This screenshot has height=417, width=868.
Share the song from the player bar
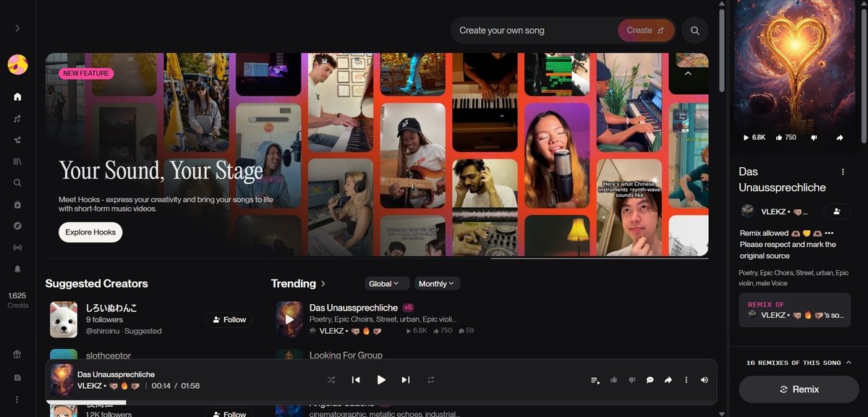pos(668,380)
